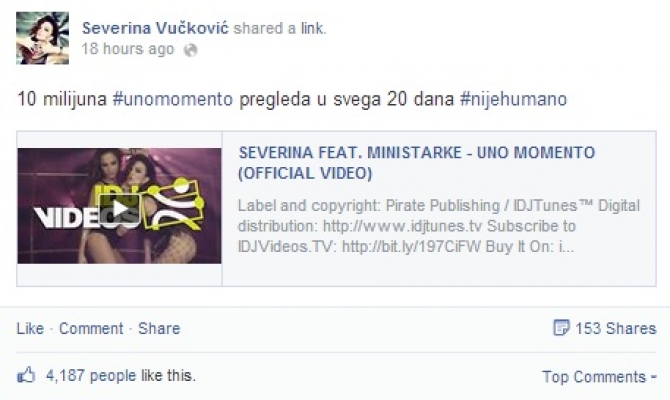Click Share under the post
The image size is (670, 400).
[x=159, y=328]
